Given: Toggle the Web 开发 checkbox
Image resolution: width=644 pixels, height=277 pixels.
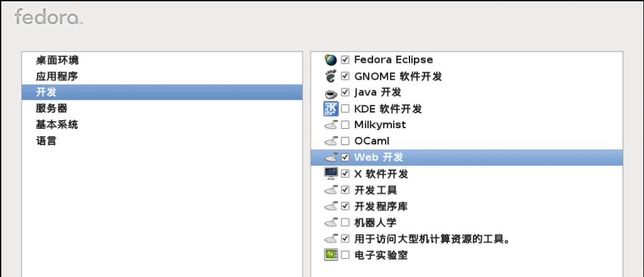Looking at the screenshot, I should [345, 158].
